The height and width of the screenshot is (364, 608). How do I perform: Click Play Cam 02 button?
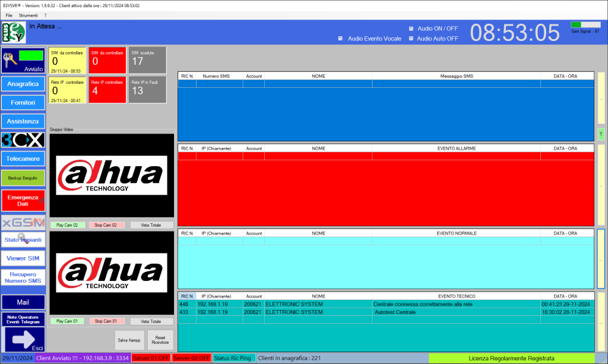(x=68, y=225)
